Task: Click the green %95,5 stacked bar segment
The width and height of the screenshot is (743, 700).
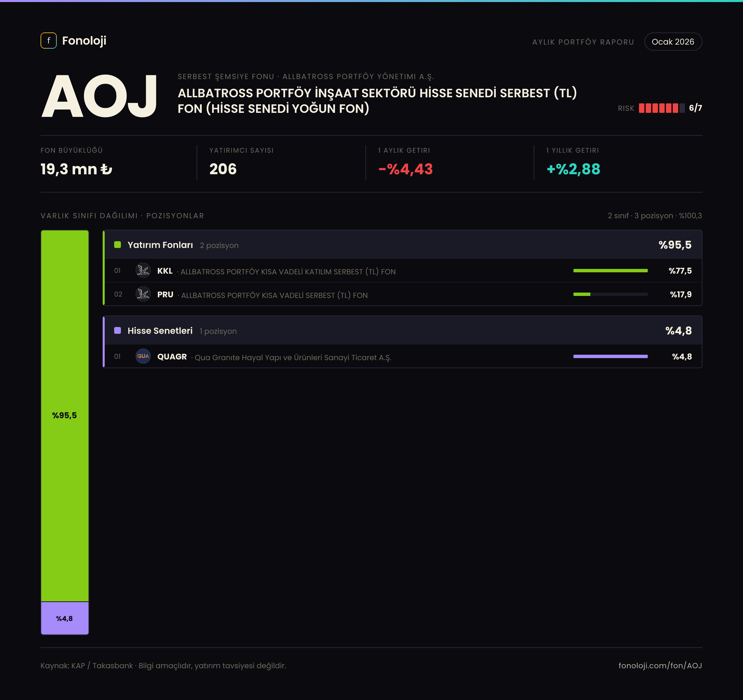Action: (65, 416)
